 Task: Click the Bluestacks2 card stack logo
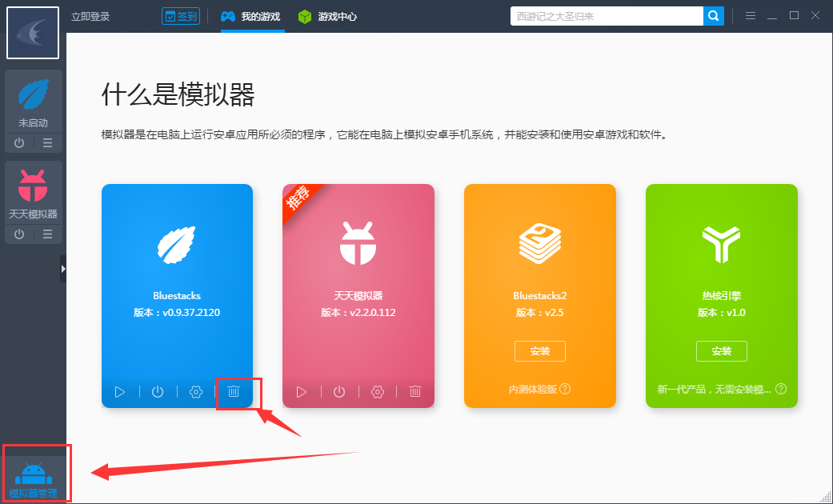(x=540, y=244)
